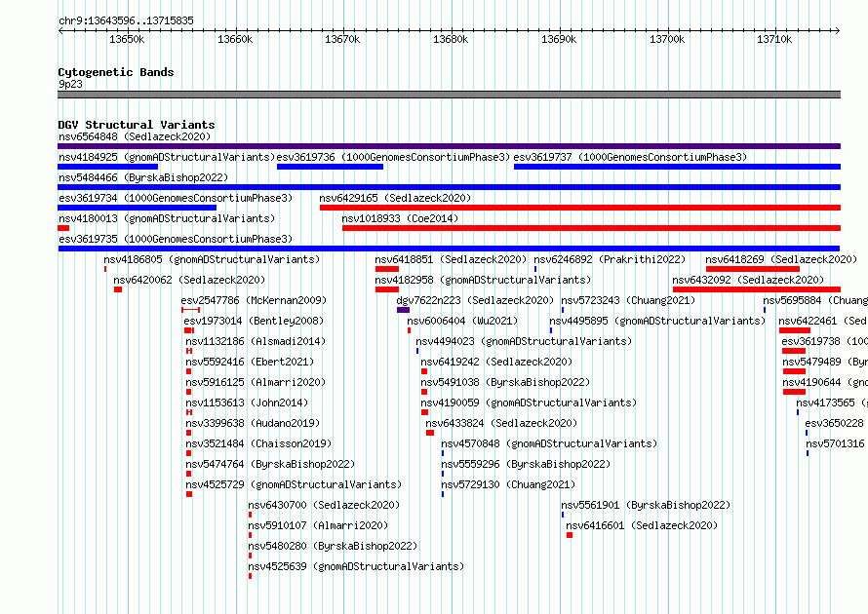This screenshot has height=614, width=868.
Task: Select nsv6430700 (Sedlazeck2020) label
Action: [x=324, y=505]
